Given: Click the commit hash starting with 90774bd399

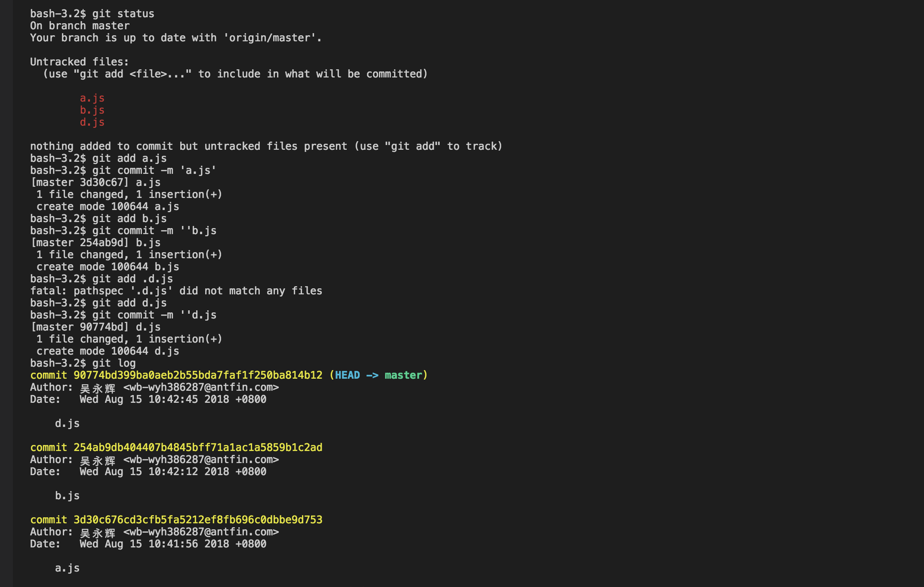Looking at the screenshot, I should [198, 375].
